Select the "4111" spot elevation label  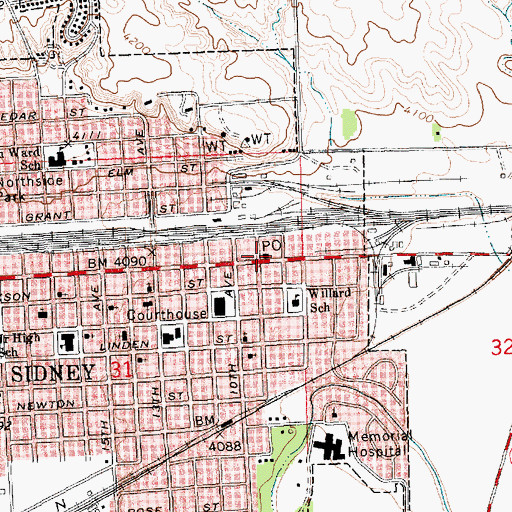(87, 136)
